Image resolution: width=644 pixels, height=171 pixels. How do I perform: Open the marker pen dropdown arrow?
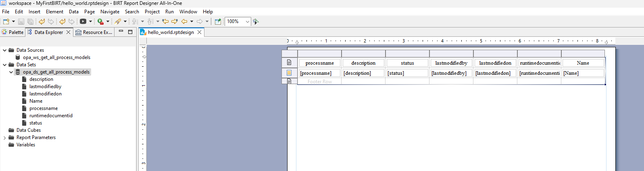coord(125,21)
